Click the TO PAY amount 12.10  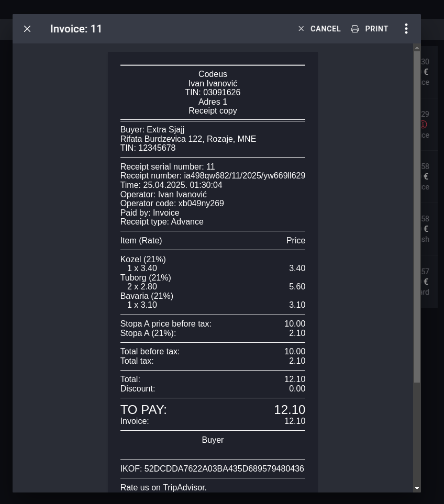pyautogui.click(x=289, y=410)
